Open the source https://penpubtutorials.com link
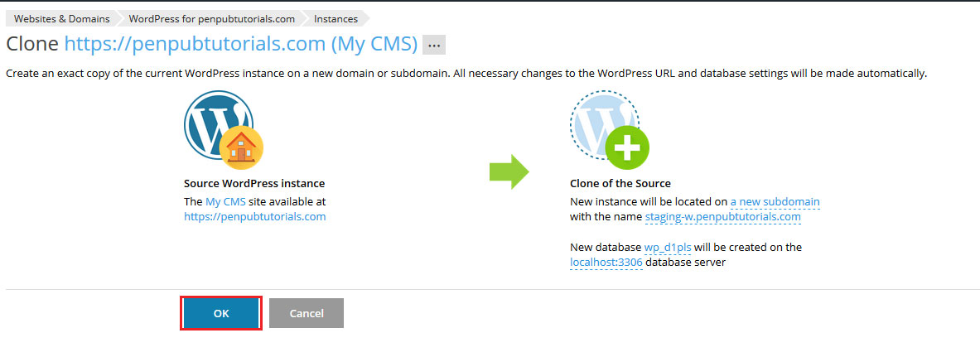Viewport: 980px width, 357px height. tap(255, 217)
